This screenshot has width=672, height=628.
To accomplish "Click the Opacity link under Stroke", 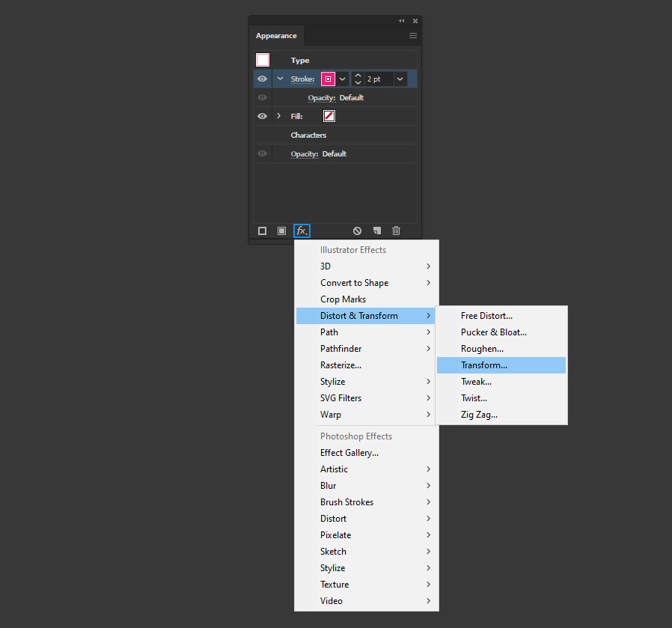I will [322, 98].
